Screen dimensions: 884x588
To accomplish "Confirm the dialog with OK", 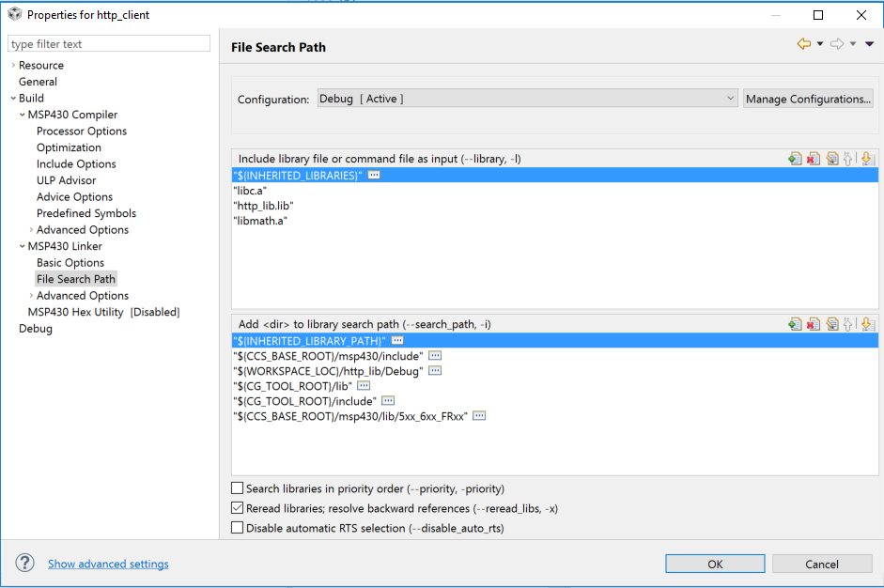I will [715, 564].
